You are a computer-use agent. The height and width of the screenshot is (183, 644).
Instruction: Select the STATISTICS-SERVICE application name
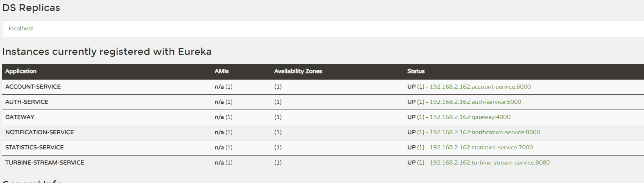coord(34,147)
